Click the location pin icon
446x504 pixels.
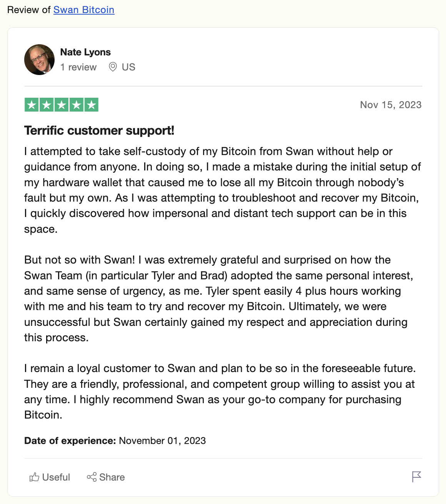[x=113, y=67]
